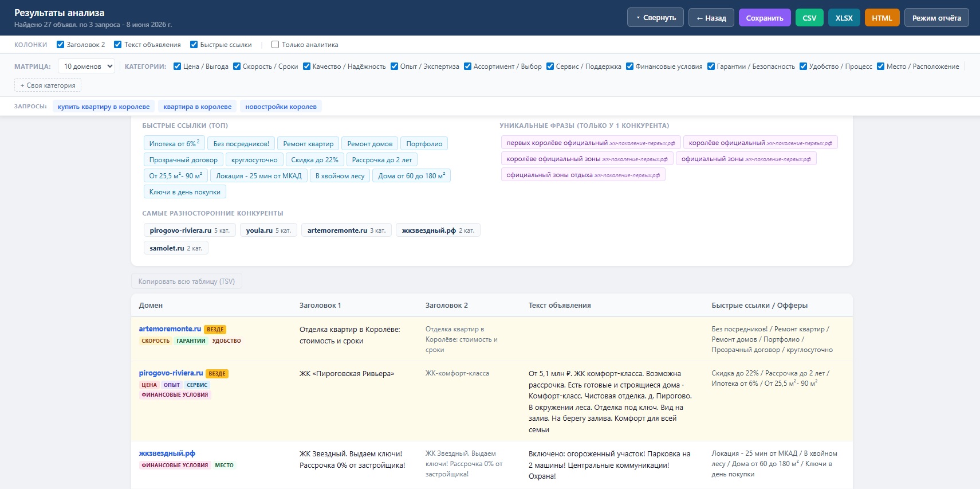Viewport: 980px width, 489px height.
Task: Click unique phrase первых королёве официальный
Action: (591, 143)
